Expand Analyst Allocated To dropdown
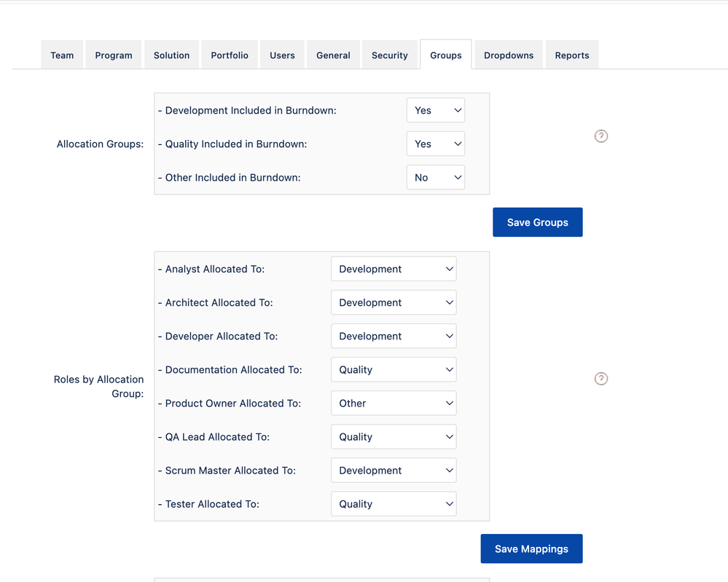The image size is (728, 582). [394, 269]
